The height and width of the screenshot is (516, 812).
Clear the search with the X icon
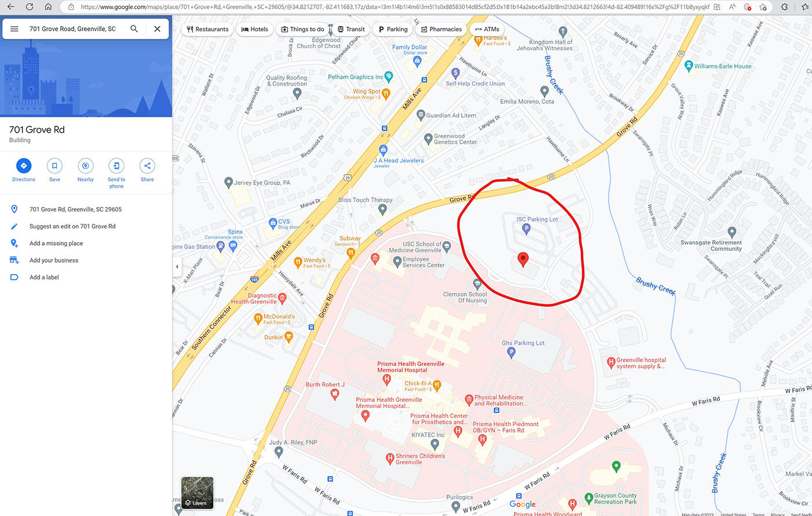(157, 29)
